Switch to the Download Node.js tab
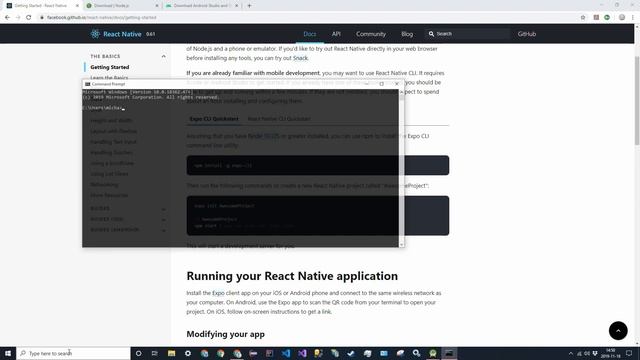This screenshot has width=640, height=360. pyautogui.click(x=122, y=6)
